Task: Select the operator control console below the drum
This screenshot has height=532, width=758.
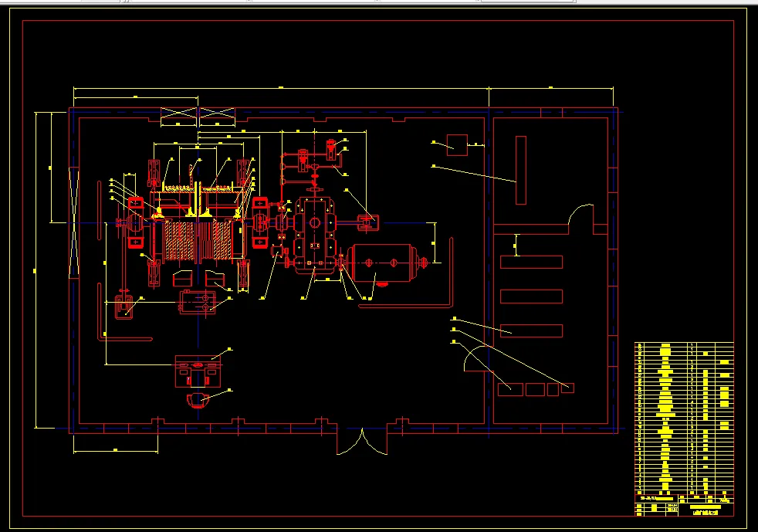Action: point(198,371)
